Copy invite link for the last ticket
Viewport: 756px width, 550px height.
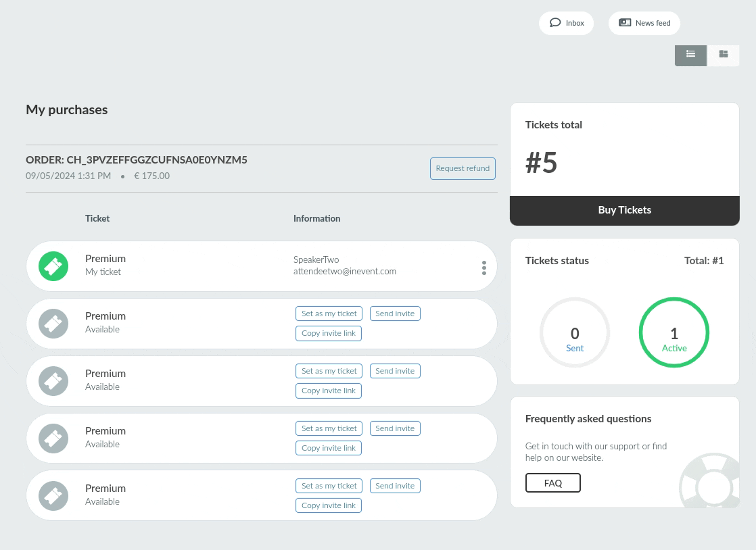(x=329, y=505)
